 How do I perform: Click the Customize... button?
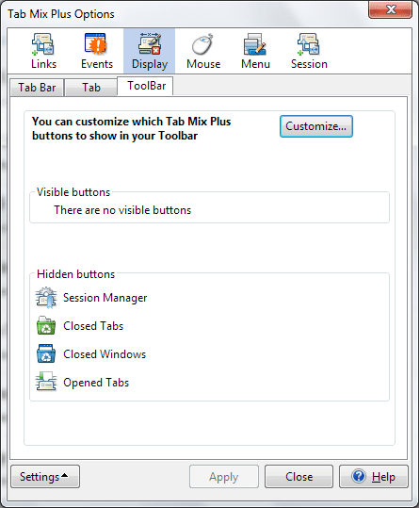[316, 126]
